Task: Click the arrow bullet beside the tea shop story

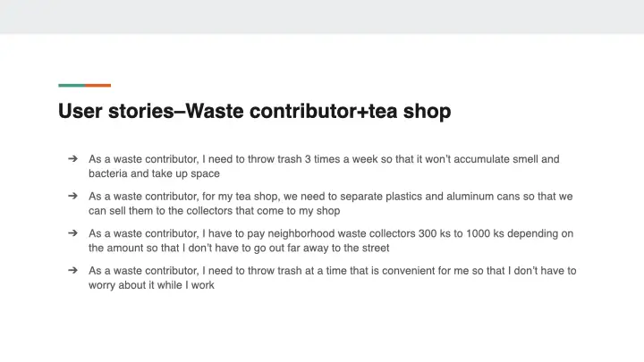Action: tap(72, 196)
